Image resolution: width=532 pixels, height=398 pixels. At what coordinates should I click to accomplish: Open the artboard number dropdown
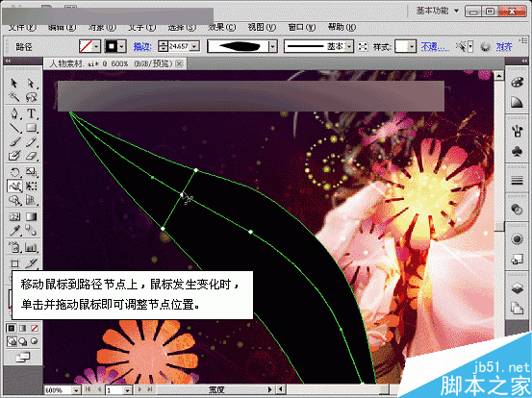point(128,390)
